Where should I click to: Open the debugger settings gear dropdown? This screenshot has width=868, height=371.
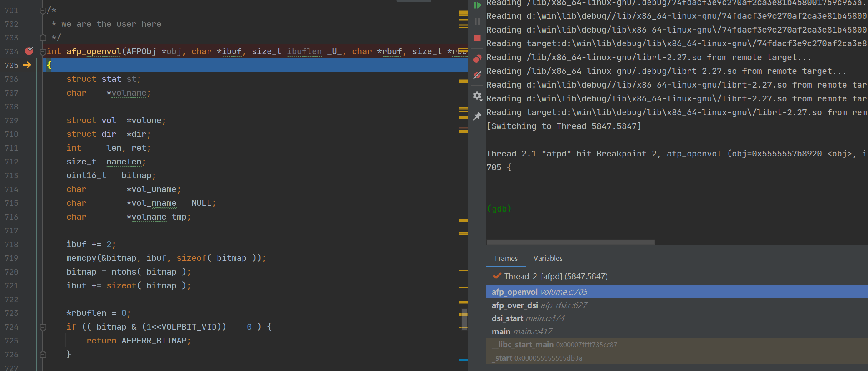point(477,96)
